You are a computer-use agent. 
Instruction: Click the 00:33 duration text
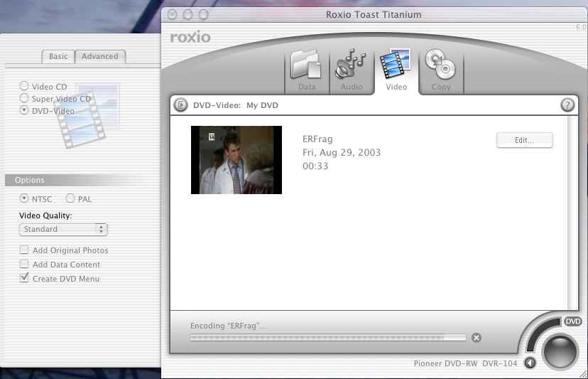pyautogui.click(x=315, y=166)
